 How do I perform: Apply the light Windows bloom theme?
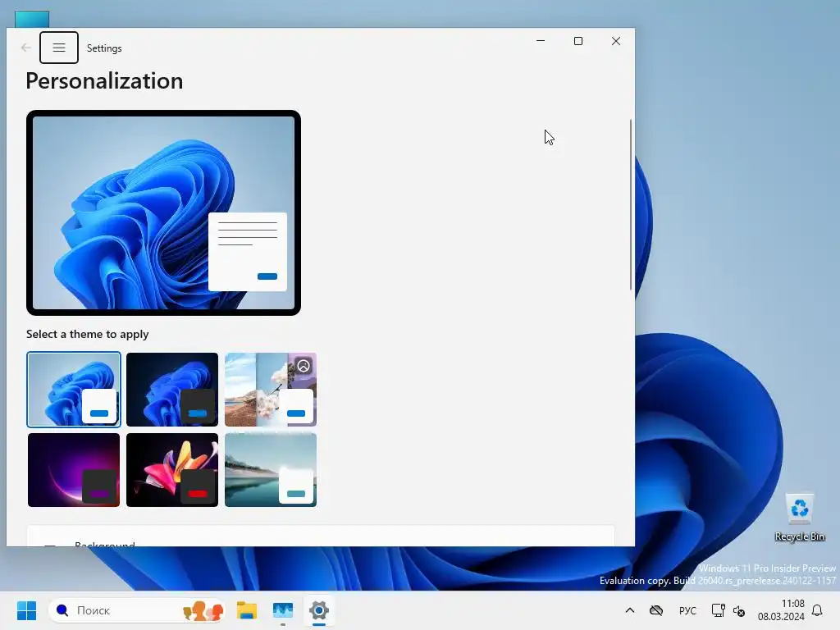73,390
